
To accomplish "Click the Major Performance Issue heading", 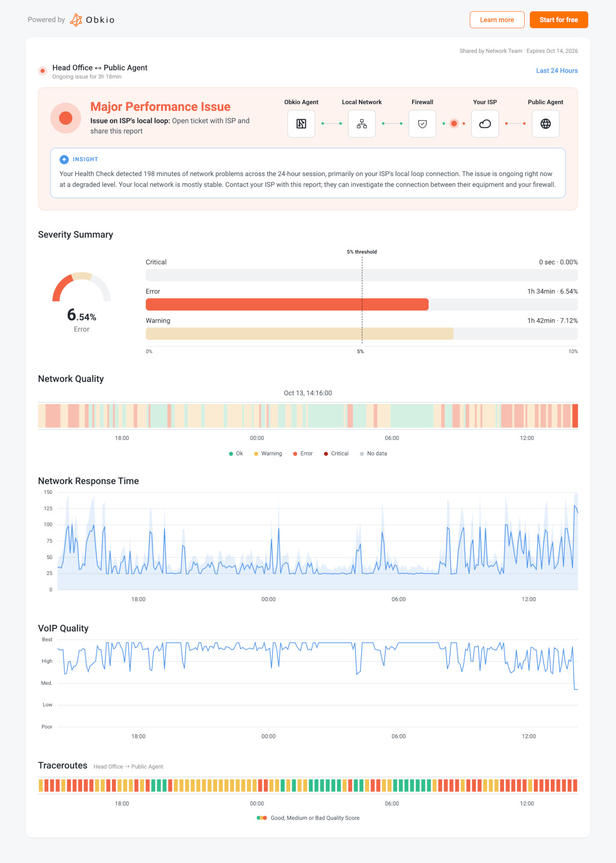I will pos(161,107).
